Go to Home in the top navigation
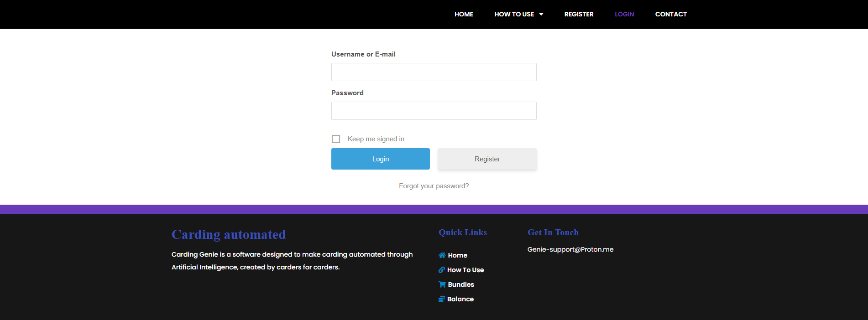This screenshot has width=868, height=320. (464, 14)
